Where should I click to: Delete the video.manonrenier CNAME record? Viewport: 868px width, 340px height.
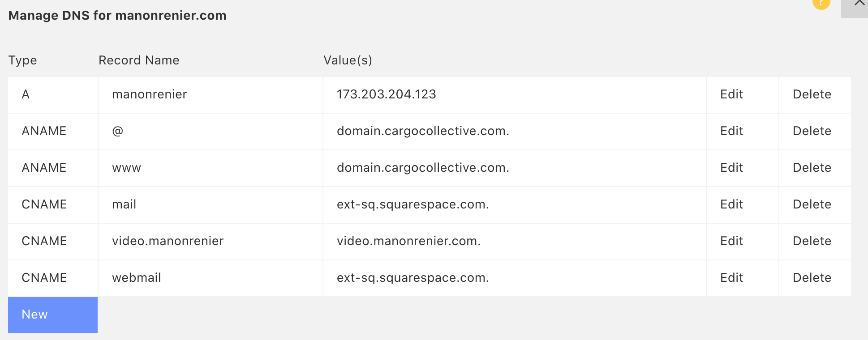812,241
